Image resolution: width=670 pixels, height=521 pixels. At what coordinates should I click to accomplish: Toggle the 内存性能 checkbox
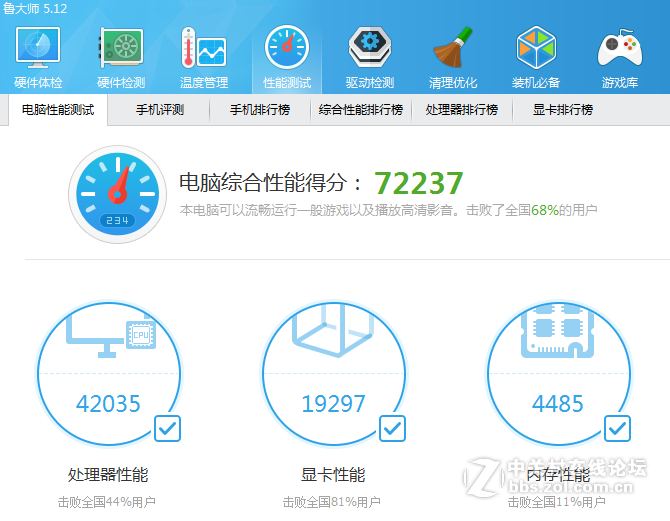point(617,428)
